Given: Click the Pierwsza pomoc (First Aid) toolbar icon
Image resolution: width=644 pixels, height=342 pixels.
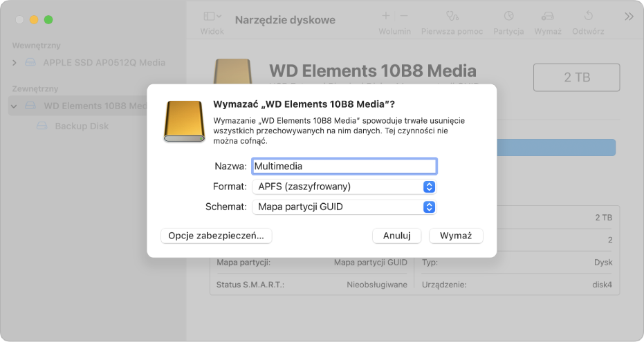Looking at the screenshot, I should point(452,16).
